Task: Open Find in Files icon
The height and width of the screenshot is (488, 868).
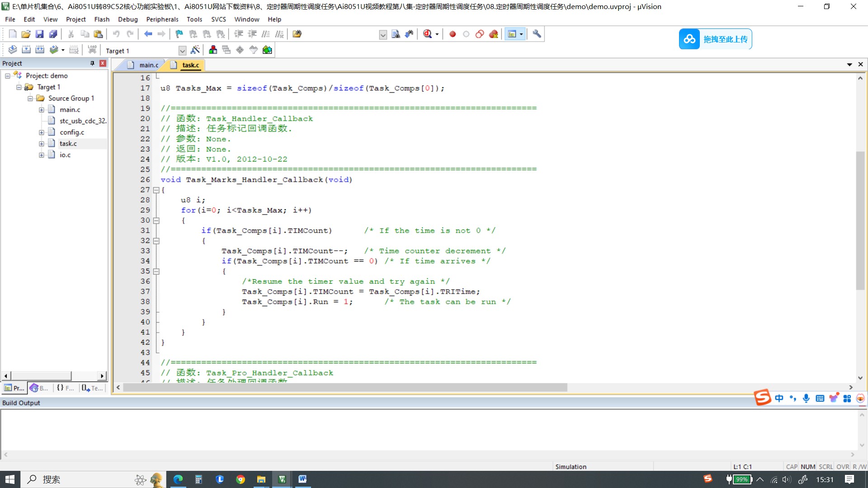Action: point(297,34)
